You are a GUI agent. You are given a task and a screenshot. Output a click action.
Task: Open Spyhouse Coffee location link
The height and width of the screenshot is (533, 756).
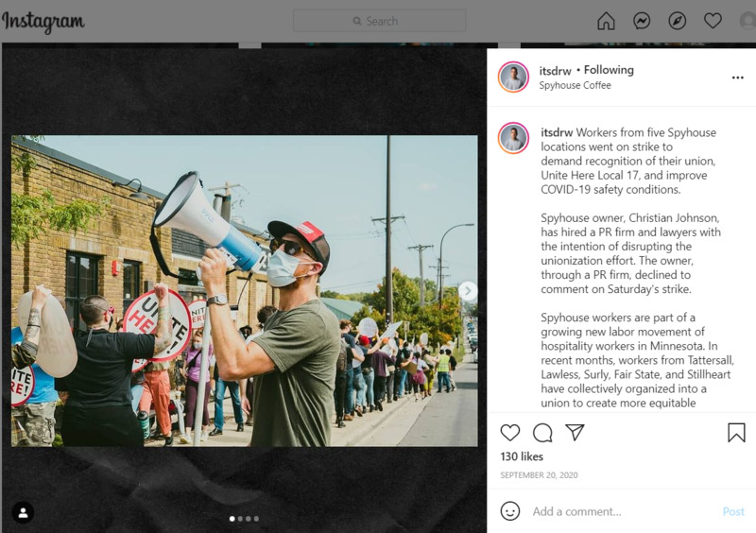[575, 85]
